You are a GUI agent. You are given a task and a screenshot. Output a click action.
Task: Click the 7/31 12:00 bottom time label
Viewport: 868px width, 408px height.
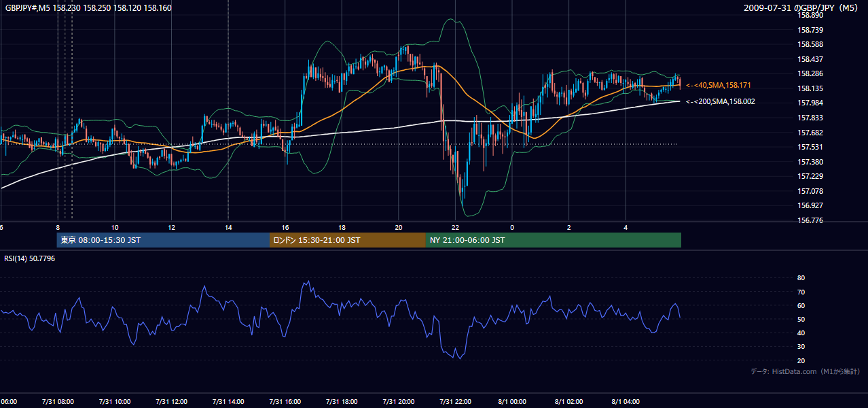click(171, 402)
